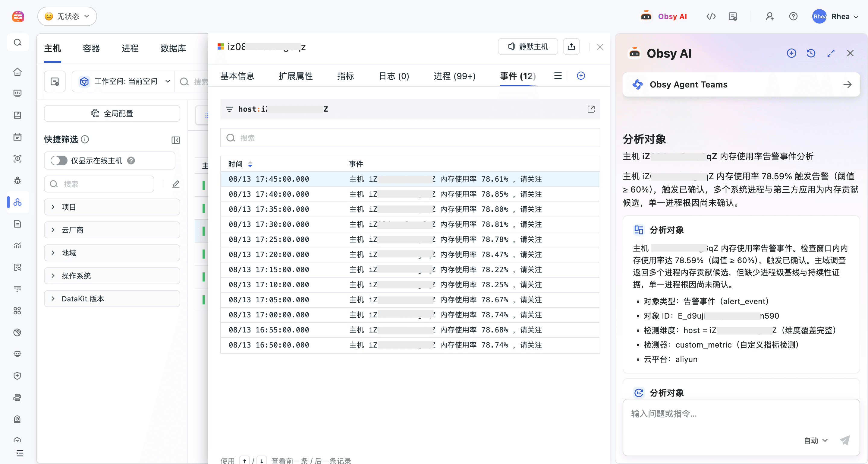Switch to the 数据库 tab
The height and width of the screenshot is (464, 868).
[173, 49]
